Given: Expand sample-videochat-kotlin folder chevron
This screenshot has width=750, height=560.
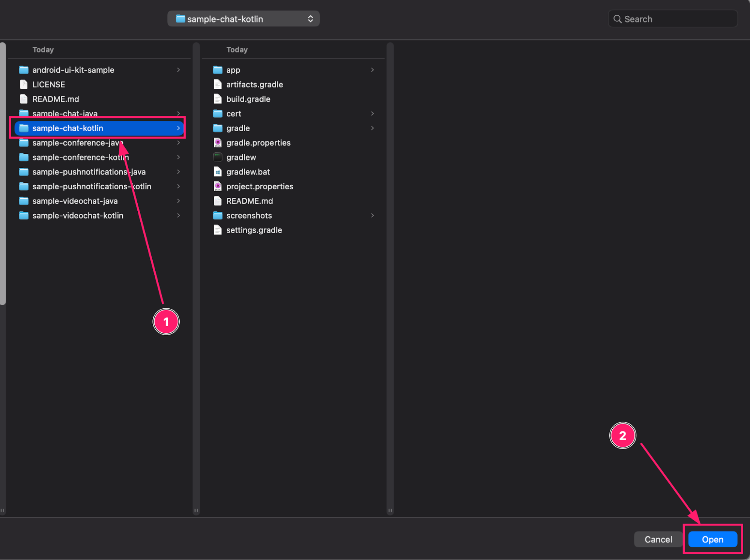Looking at the screenshot, I should (x=179, y=216).
